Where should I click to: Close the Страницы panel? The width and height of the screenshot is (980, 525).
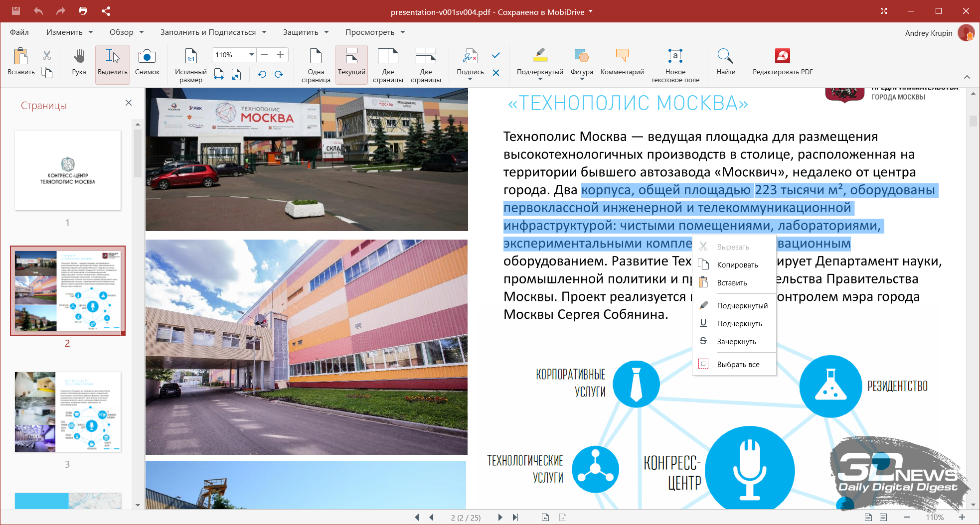click(129, 103)
